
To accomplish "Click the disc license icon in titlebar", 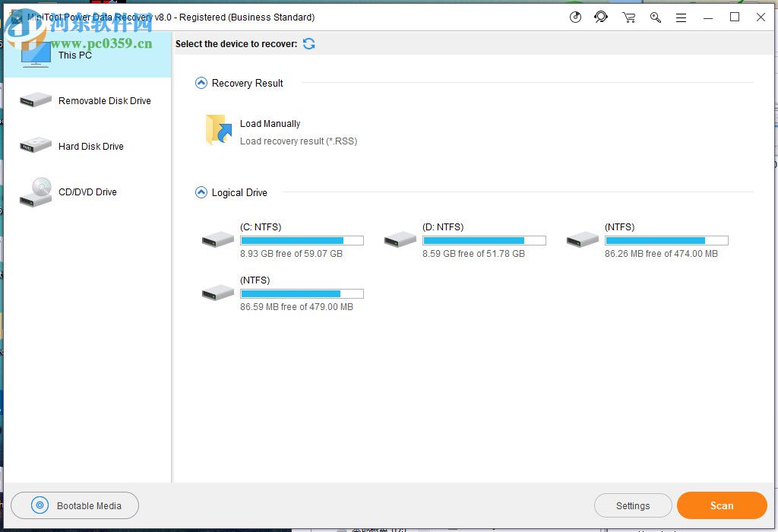I will [x=575, y=17].
